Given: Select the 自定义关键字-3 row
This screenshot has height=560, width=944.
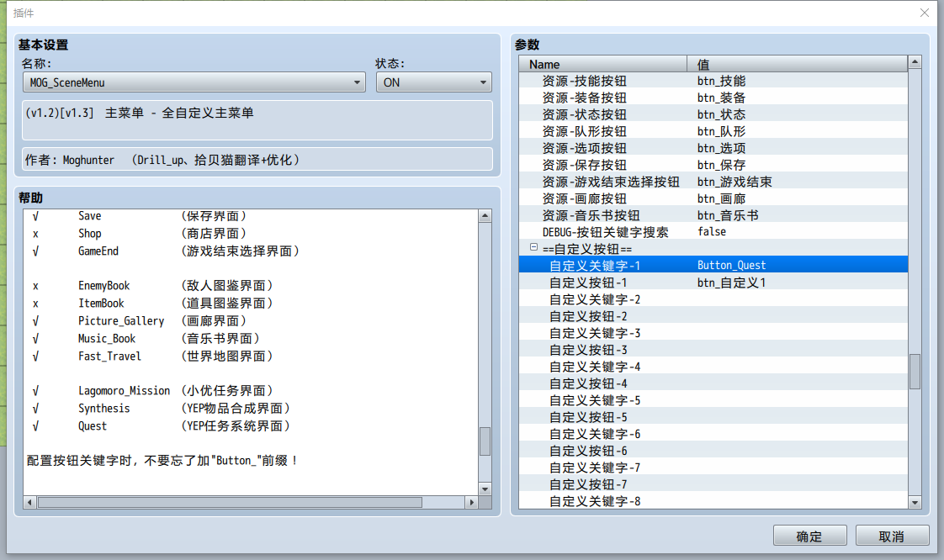Looking at the screenshot, I should pyautogui.click(x=713, y=333).
